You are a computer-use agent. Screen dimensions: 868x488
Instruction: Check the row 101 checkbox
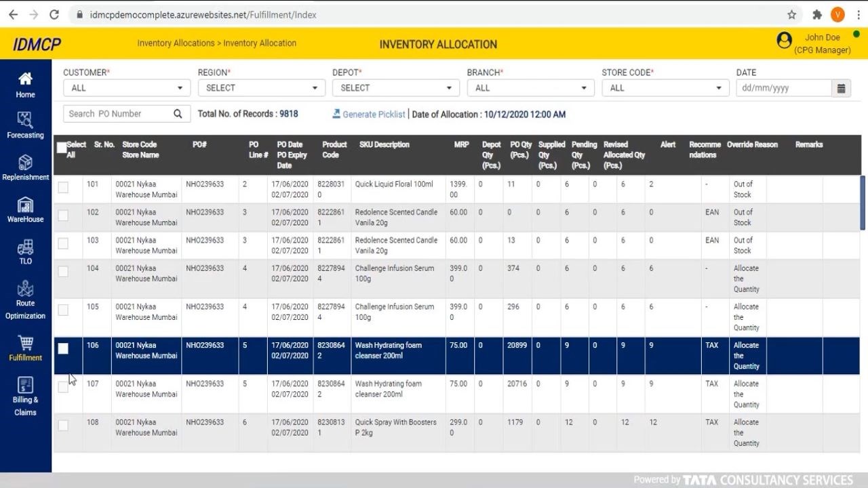point(63,187)
